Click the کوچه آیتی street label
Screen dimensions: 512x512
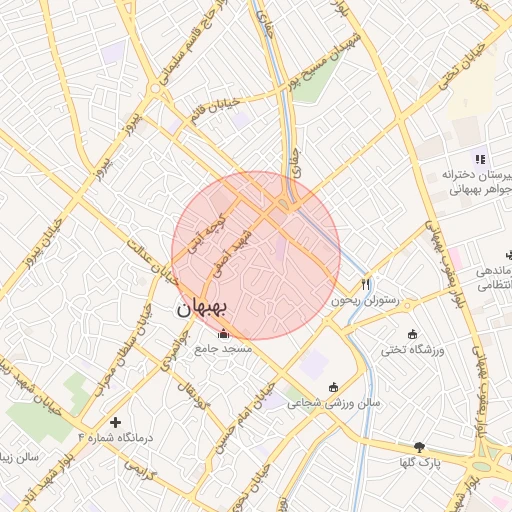click(x=207, y=234)
